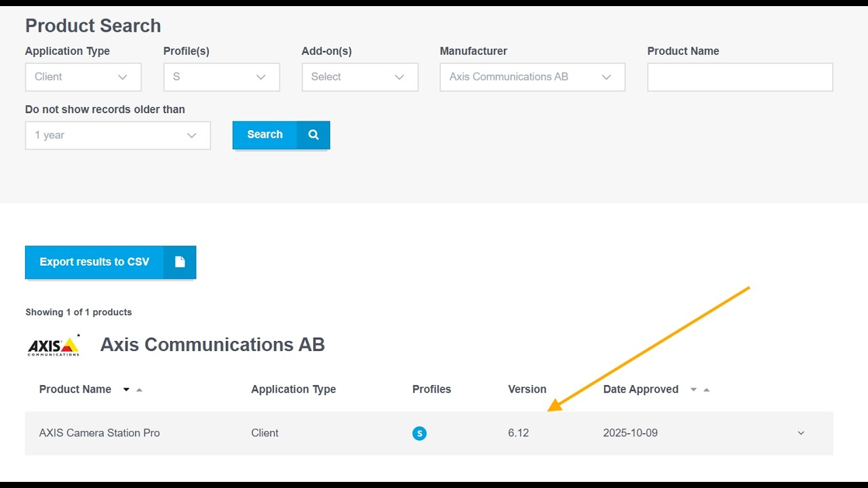Click AXIS Camera Station Pro product name
Screen dimensions: 868x488
pyautogui.click(x=100, y=433)
